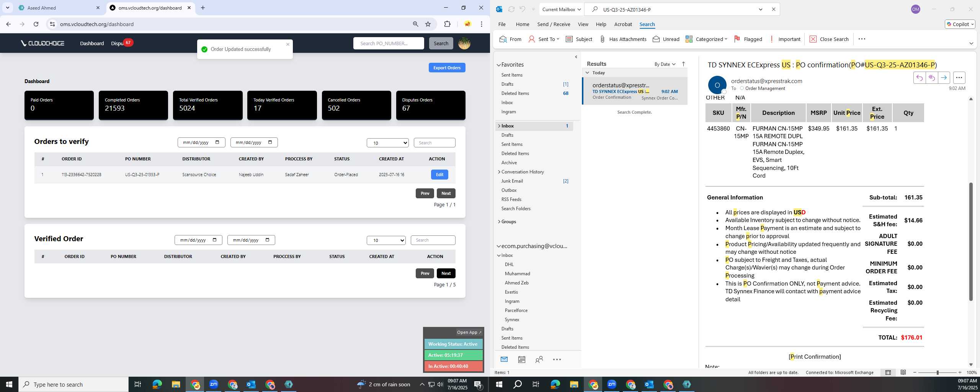Open Synnex folder under ecom.purchasing
The width and height of the screenshot is (980, 392).
tap(512, 320)
